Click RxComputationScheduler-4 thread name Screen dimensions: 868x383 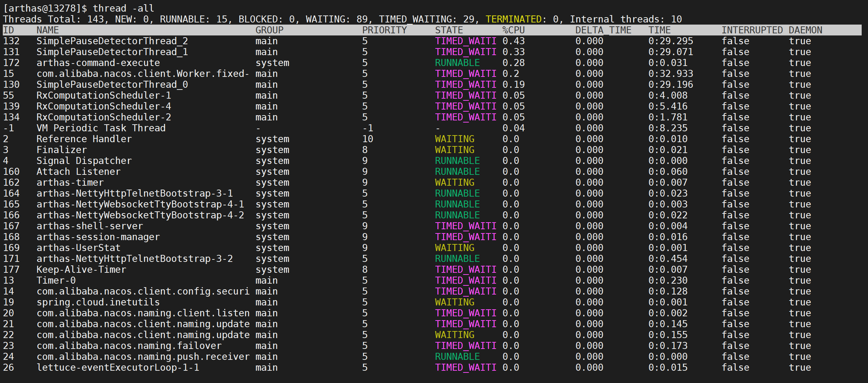104,106
